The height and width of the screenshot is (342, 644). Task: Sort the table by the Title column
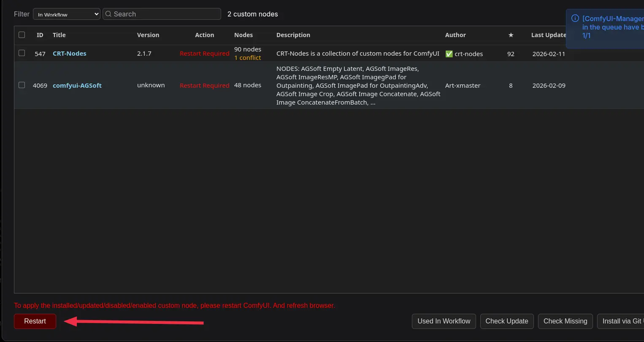coord(59,35)
